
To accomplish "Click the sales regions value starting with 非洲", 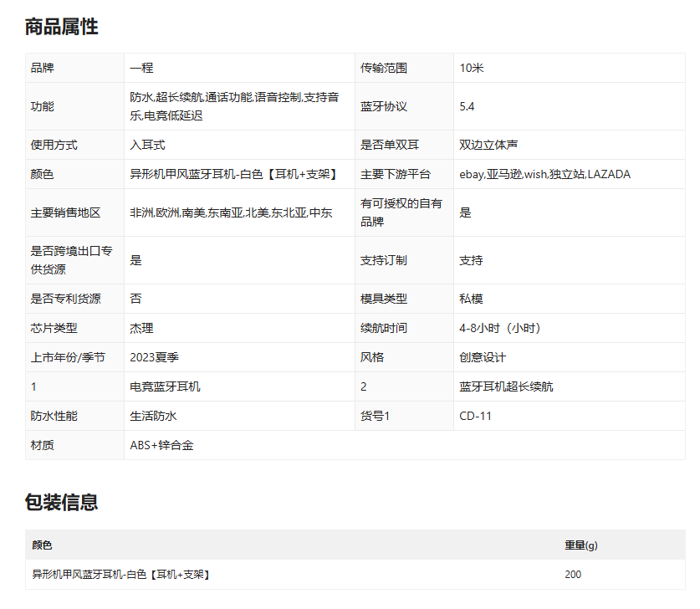I will (x=231, y=212).
